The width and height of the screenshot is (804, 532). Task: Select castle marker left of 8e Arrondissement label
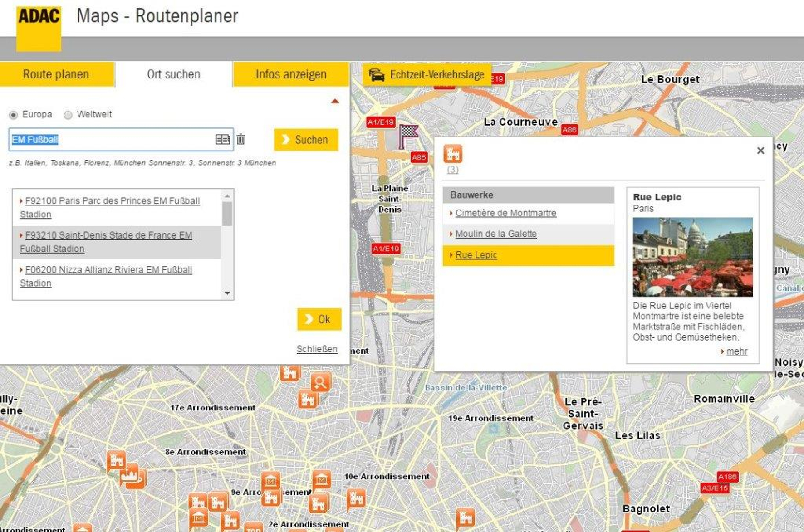[116, 461]
